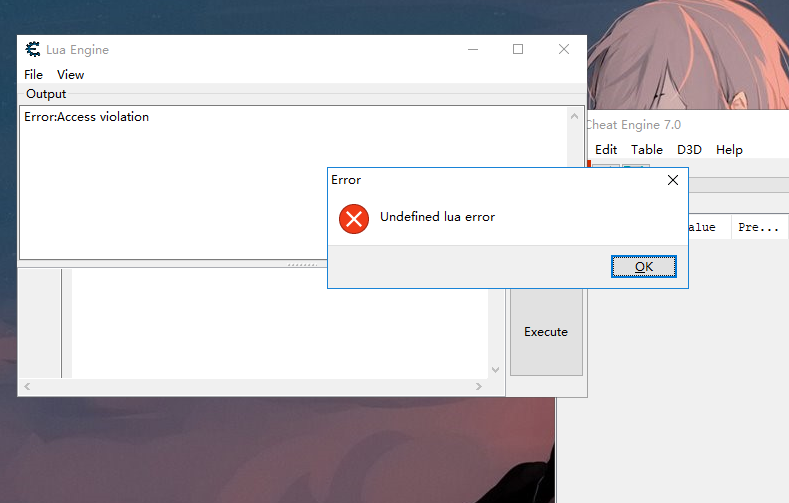Click the horizontal scrollbar right arrow
This screenshot has width=789, height=503.
click(x=479, y=386)
